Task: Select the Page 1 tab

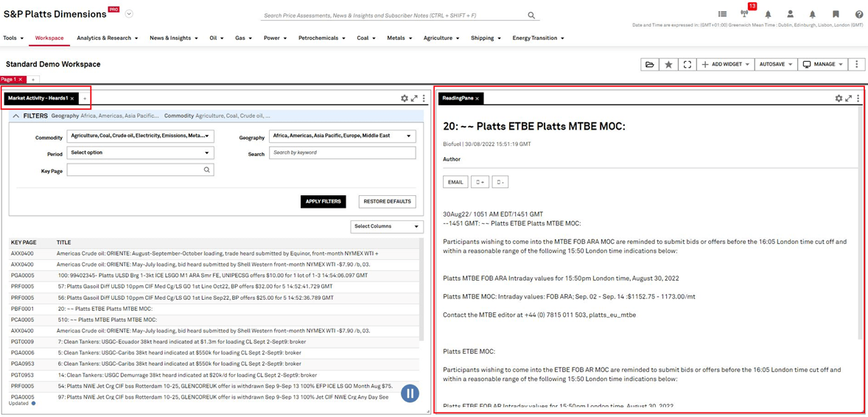Action: (10, 80)
